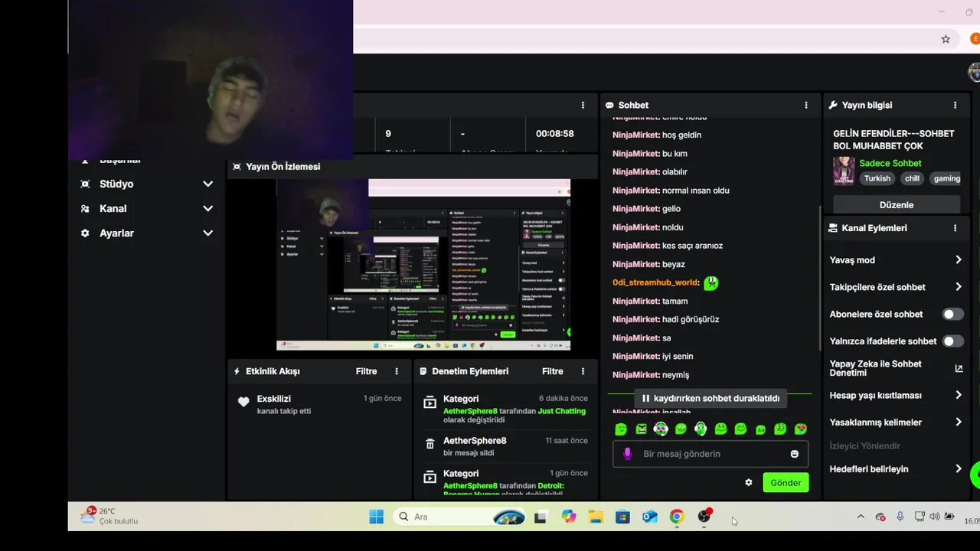Open Filtre in Denetim Eylemleri panel
Image resolution: width=980 pixels, height=551 pixels.
tap(553, 371)
